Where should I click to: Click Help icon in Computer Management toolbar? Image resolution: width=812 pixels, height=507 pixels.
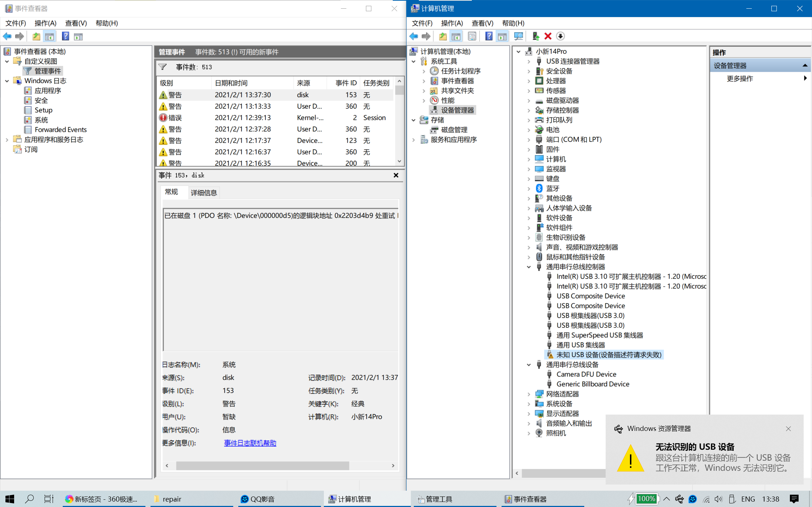489,36
